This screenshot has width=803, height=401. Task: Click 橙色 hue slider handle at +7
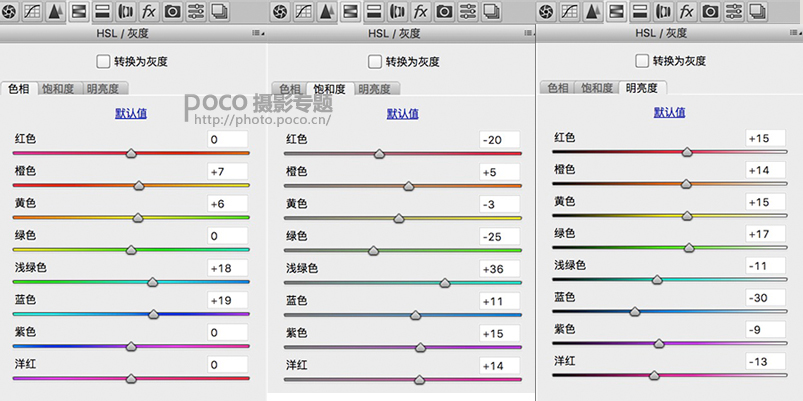point(139,185)
